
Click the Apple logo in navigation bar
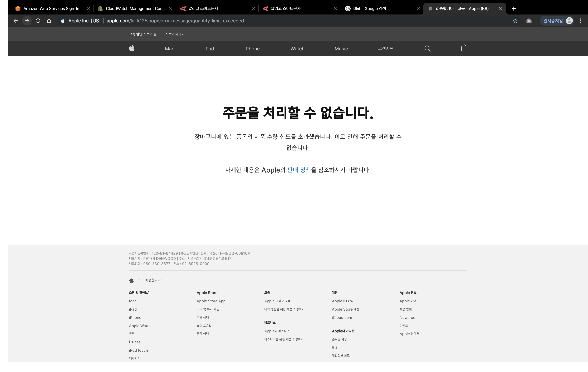[132, 48]
